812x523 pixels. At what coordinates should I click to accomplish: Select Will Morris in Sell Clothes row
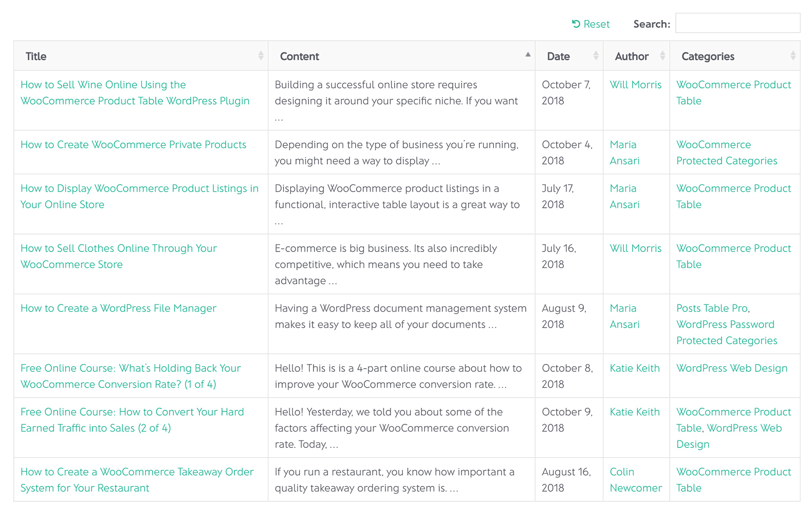[636, 248]
